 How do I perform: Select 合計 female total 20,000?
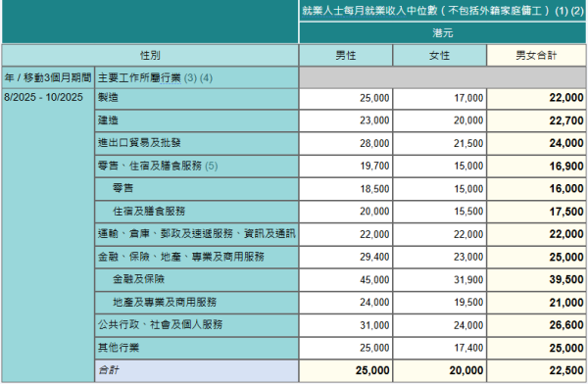pyautogui.click(x=439, y=370)
